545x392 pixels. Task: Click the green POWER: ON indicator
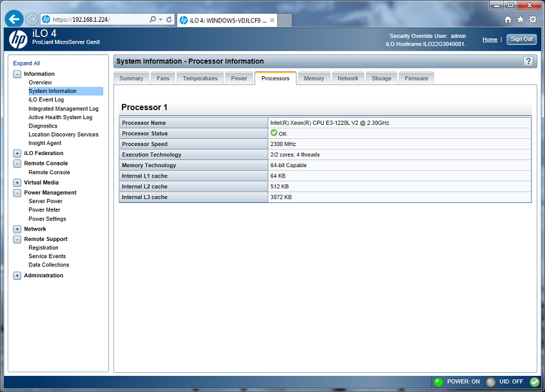tap(439, 382)
